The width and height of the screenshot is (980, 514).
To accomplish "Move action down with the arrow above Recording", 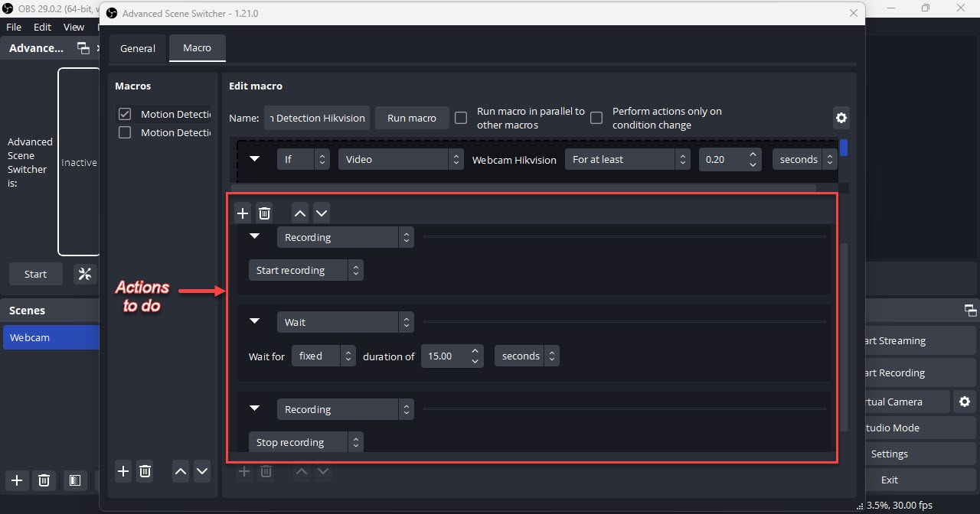I will click(x=322, y=213).
